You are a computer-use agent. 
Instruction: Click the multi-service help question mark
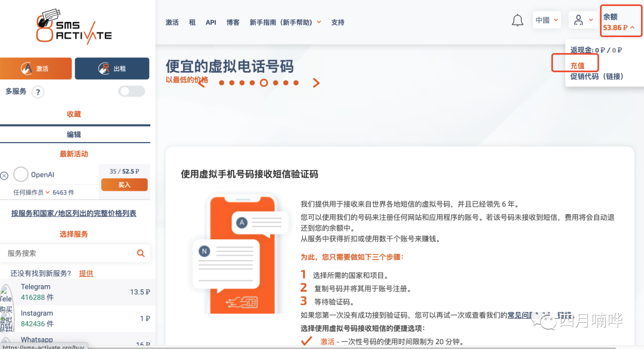click(x=38, y=92)
